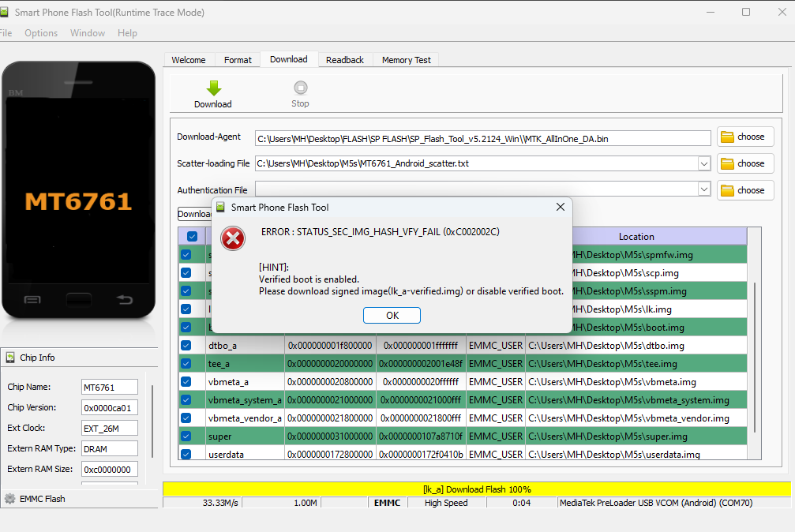This screenshot has height=532, width=795.
Task: Open the Options menu
Action: (41, 33)
